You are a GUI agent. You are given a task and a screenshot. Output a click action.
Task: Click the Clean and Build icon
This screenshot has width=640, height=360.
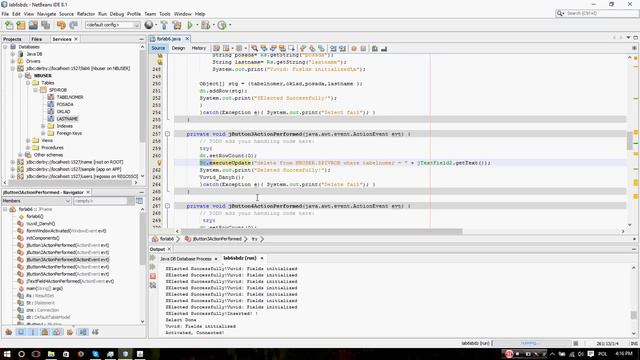(x=177, y=25)
